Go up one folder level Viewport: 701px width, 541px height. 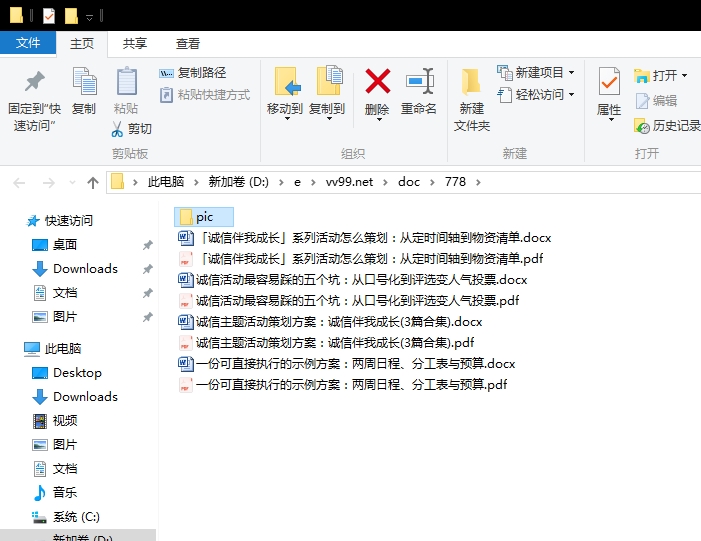pos(93,182)
